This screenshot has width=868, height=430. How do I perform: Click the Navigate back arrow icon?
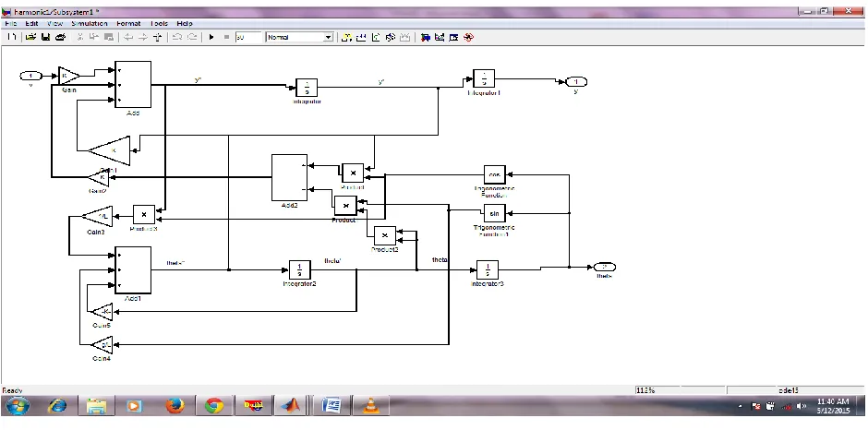tap(128, 37)
